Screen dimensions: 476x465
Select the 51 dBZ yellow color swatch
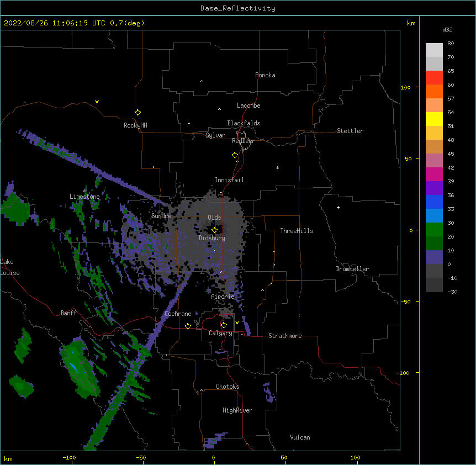[x=434, y=133]
